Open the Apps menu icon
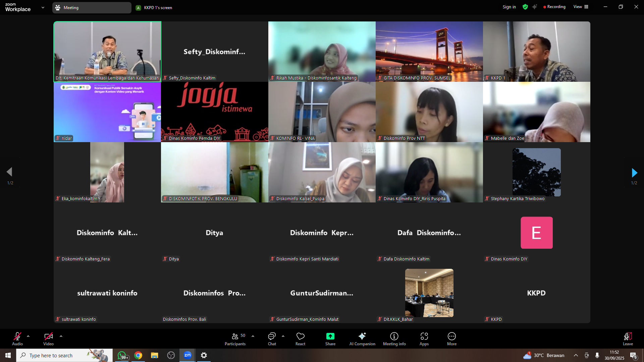The image size is (644, 362). (x=424, y=336)
